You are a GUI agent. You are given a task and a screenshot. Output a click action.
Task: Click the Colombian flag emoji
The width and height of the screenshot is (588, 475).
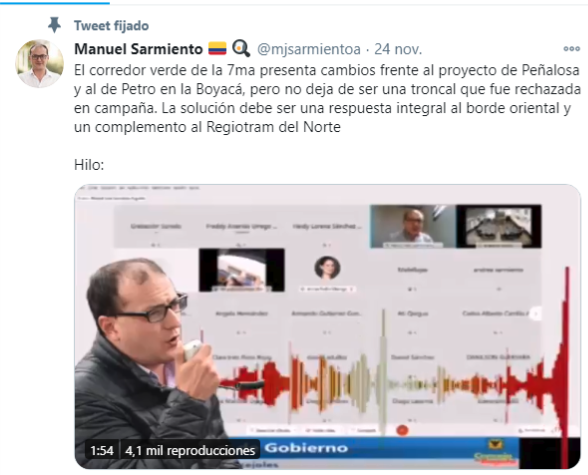218,49
